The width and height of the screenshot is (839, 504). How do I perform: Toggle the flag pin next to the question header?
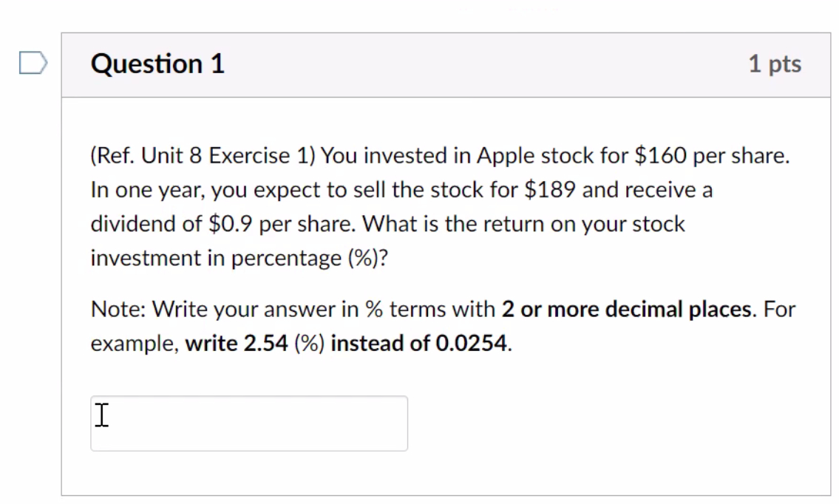(x=33, y=63)
